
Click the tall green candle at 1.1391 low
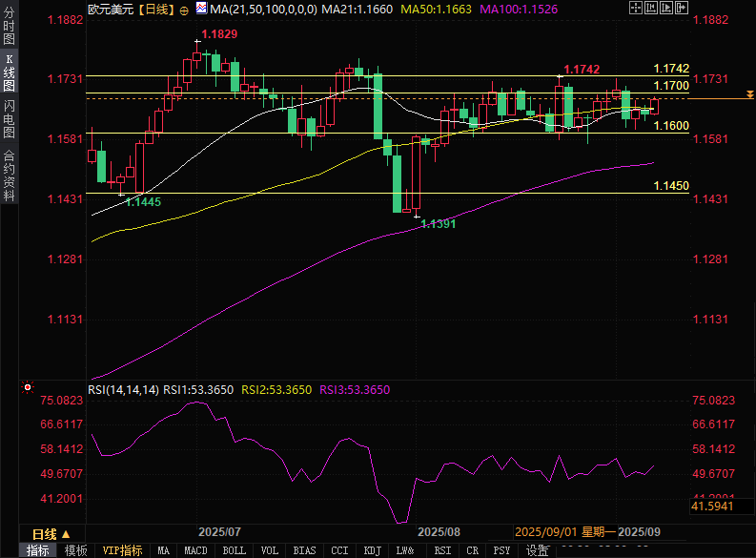click(398, 184)
